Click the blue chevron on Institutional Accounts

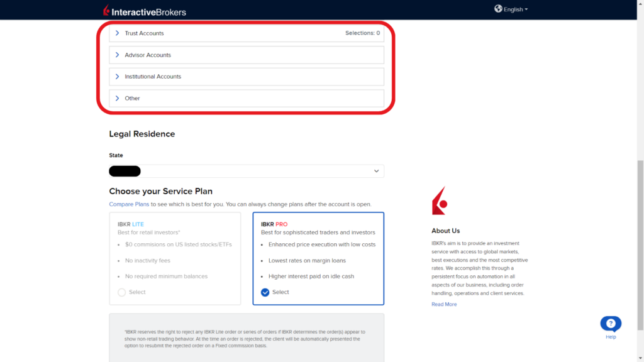(x=118, y=76)
